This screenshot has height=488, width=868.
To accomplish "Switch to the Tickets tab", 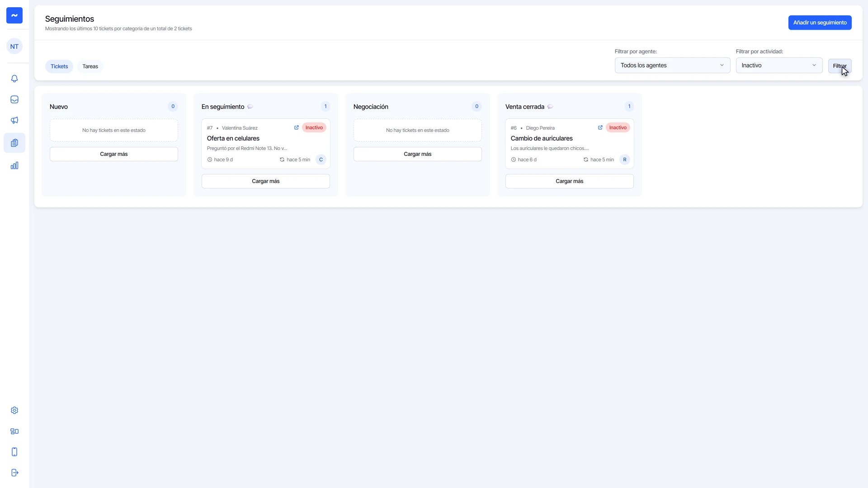I will (59, 66).
